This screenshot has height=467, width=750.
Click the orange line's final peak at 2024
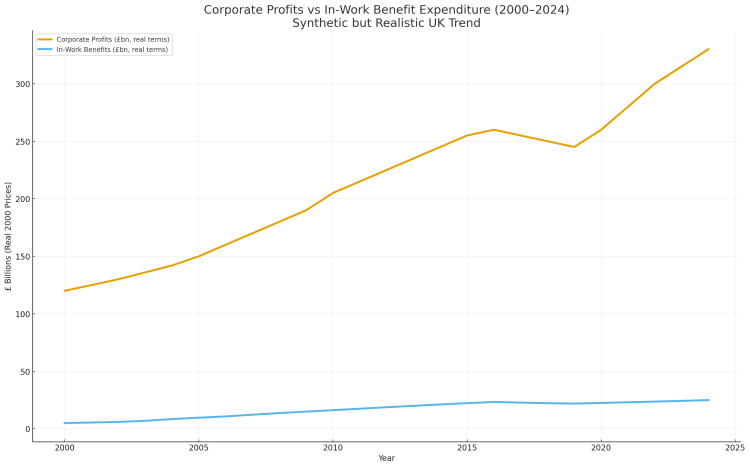(x=708, y=49)
